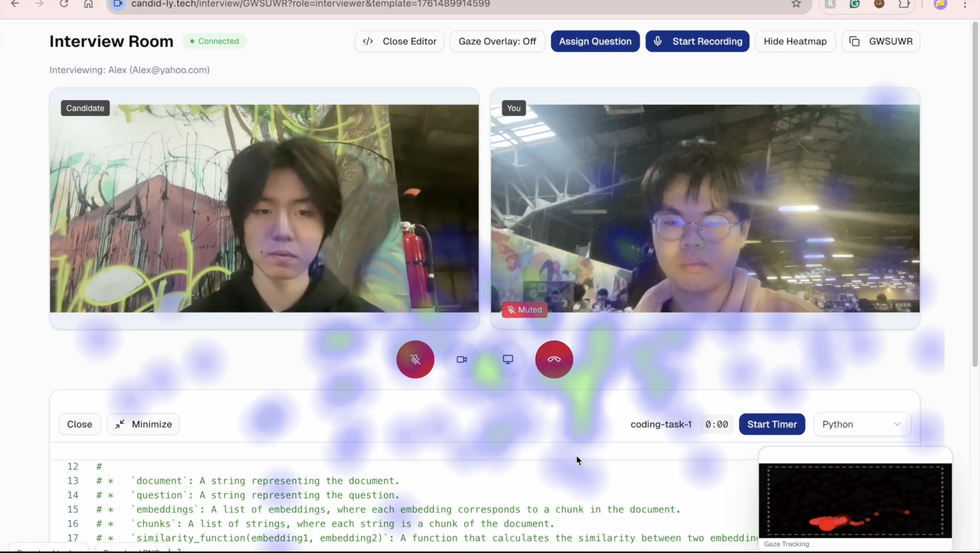Reload the page in the browser
The image size is (980, 553).
(64, 4)
